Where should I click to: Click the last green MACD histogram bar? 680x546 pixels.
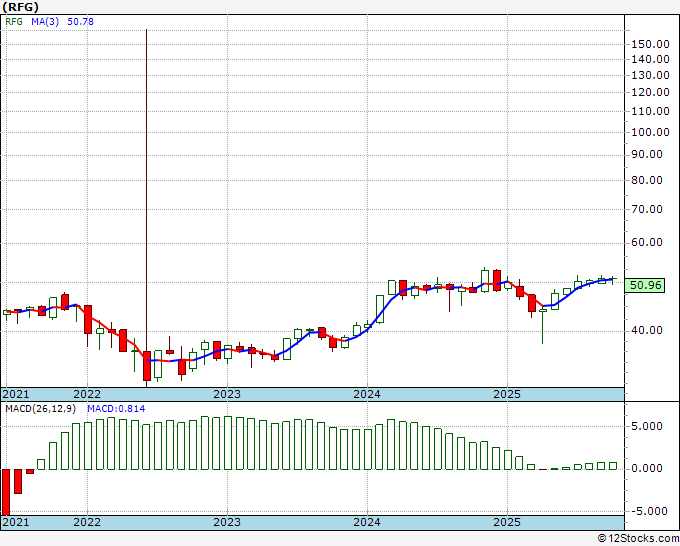(x=613, y=466)
